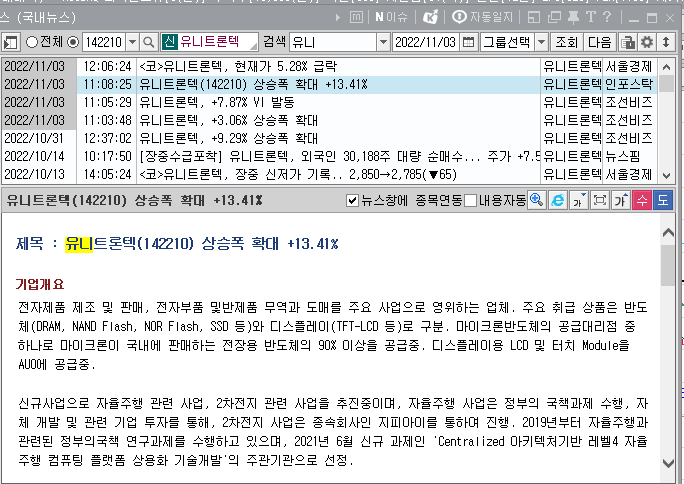Click the 서울경제 source in 12:06:24 row

pos(629,66)
